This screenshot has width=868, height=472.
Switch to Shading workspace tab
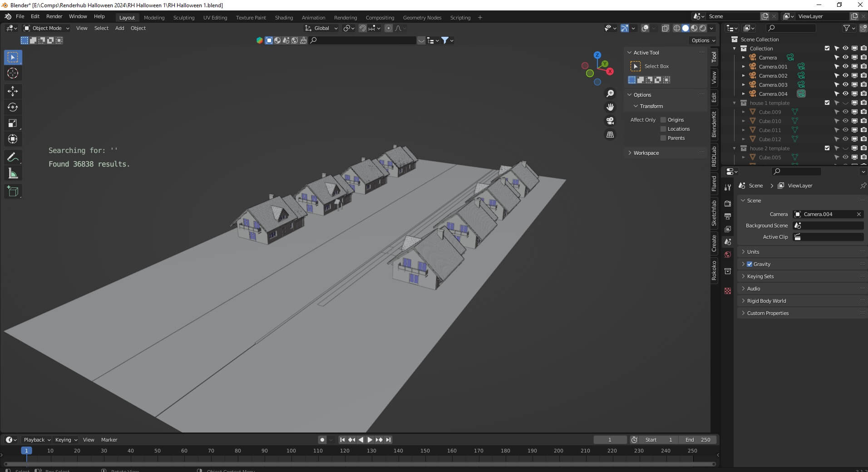pos(284,18)
